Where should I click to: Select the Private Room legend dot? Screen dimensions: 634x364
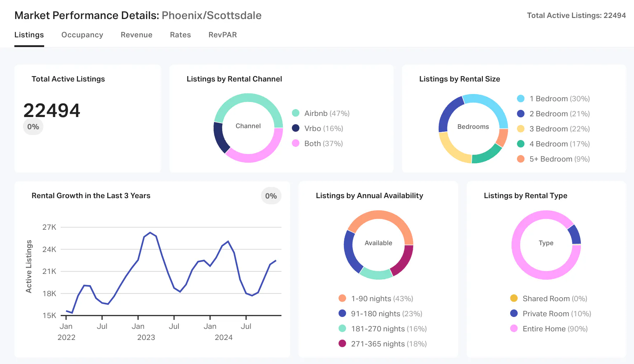point(514,313)
